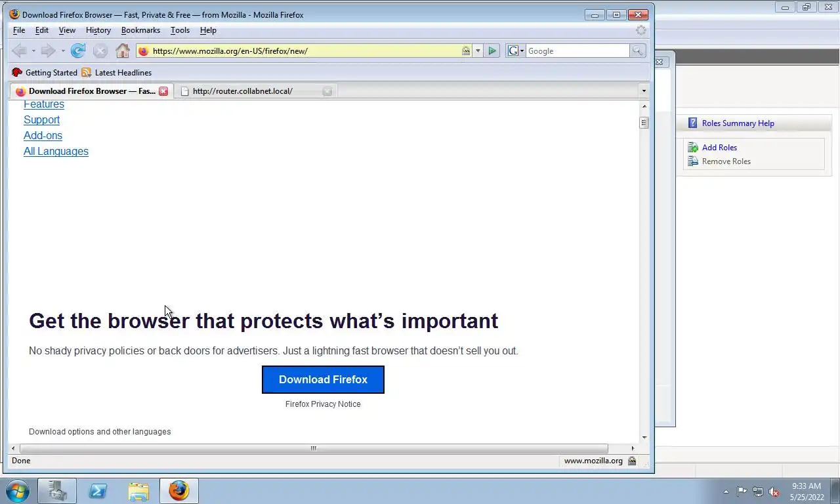Image resolution: width=840 pixels, height=504 pixels.
Task: Open the list all tabs dropdown
Action: coord(643,91)
